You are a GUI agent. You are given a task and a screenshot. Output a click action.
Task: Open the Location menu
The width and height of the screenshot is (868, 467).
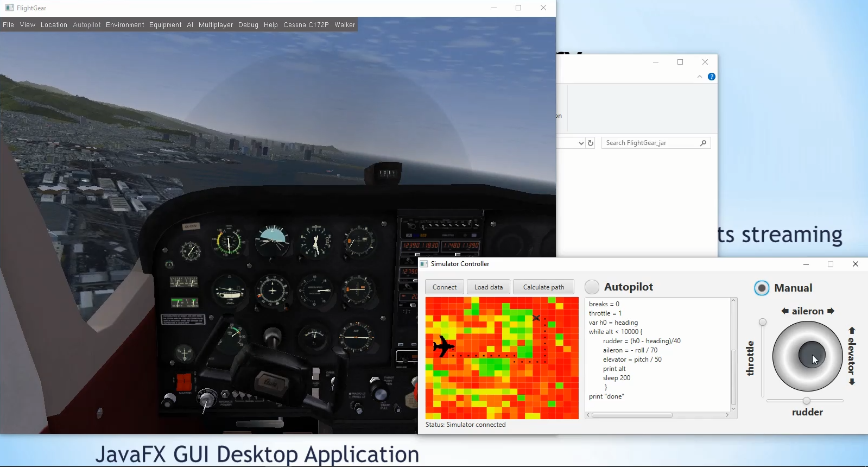point(54,25)
